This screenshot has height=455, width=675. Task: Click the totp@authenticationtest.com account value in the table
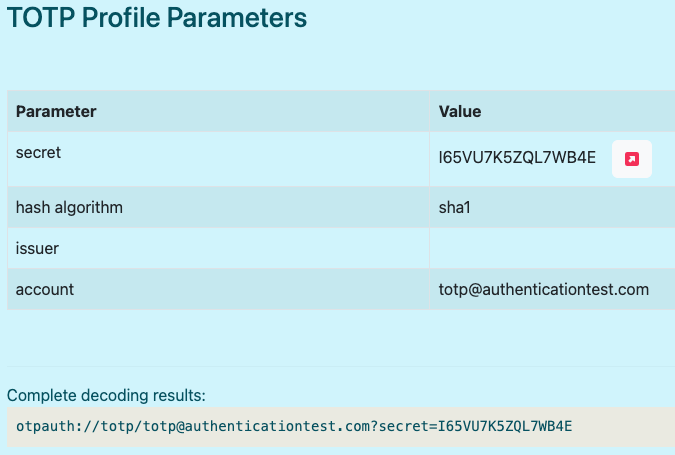point(544,289)
